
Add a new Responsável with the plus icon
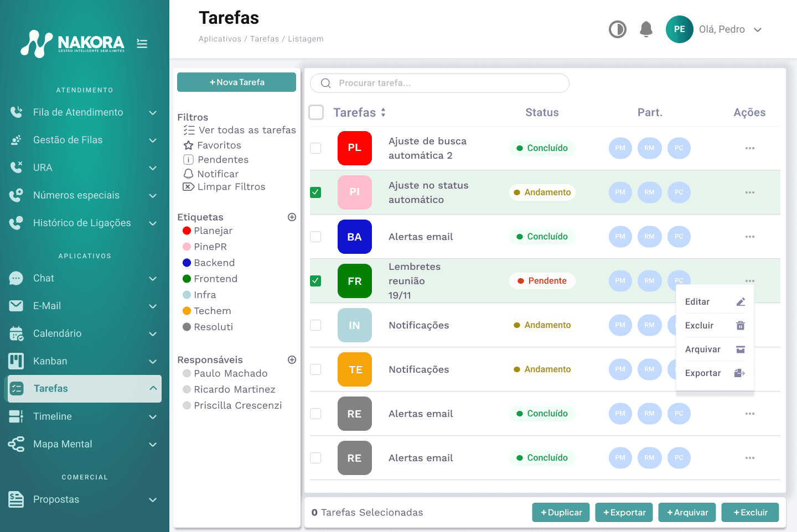(292, 360)
